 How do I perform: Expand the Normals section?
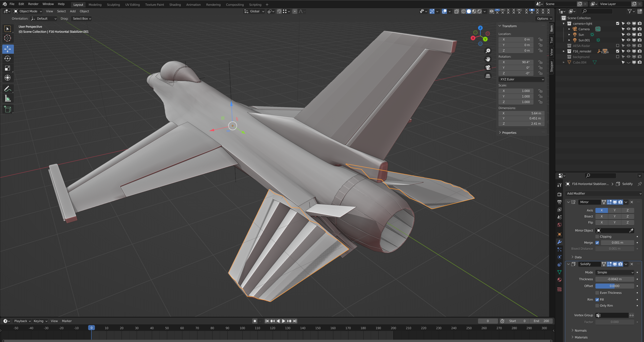click(x=580, y=330)
